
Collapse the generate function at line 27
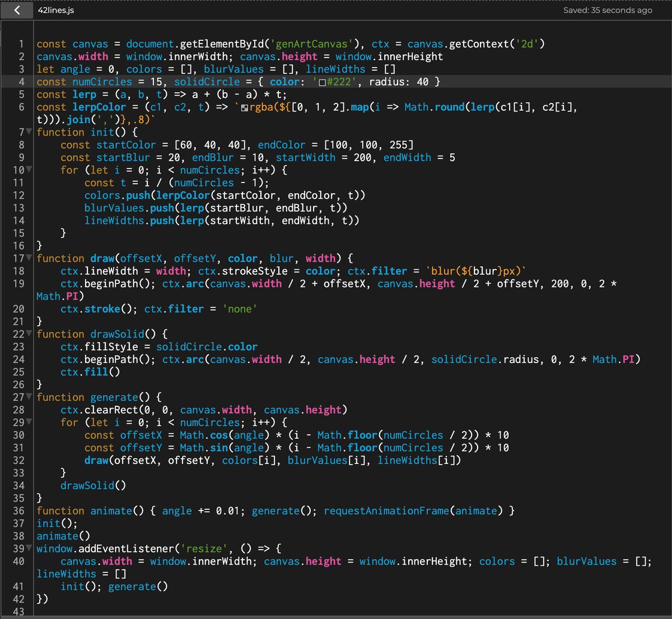click(x=29, y=397)
